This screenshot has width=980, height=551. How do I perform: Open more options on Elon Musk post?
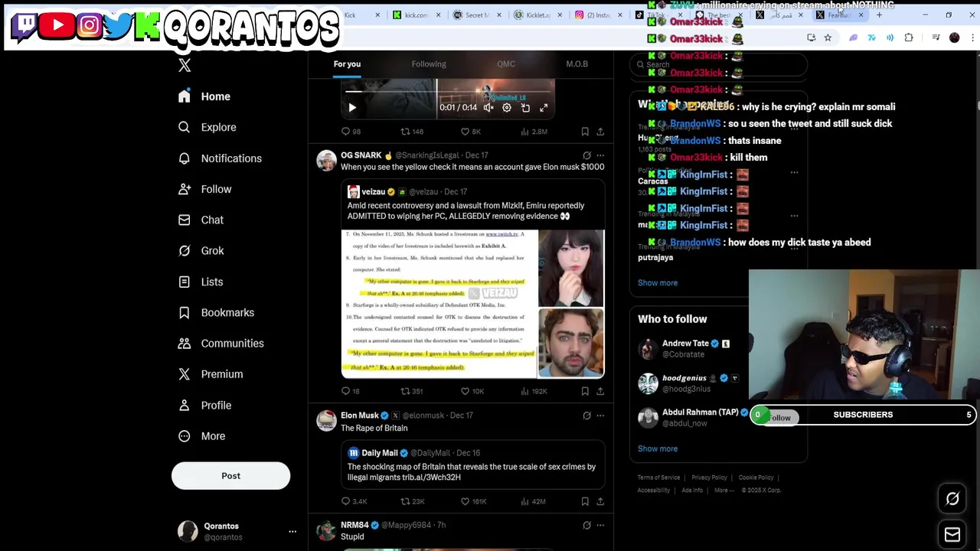point(600,416)
